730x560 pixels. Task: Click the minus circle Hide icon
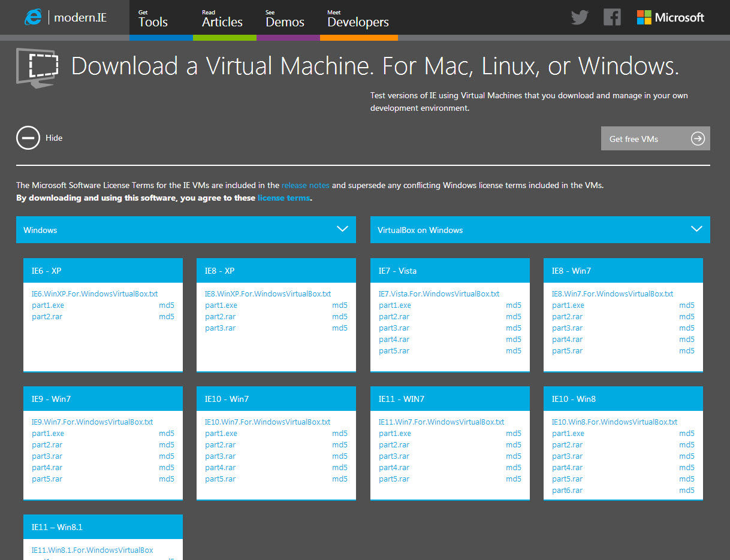coord(28,138)
